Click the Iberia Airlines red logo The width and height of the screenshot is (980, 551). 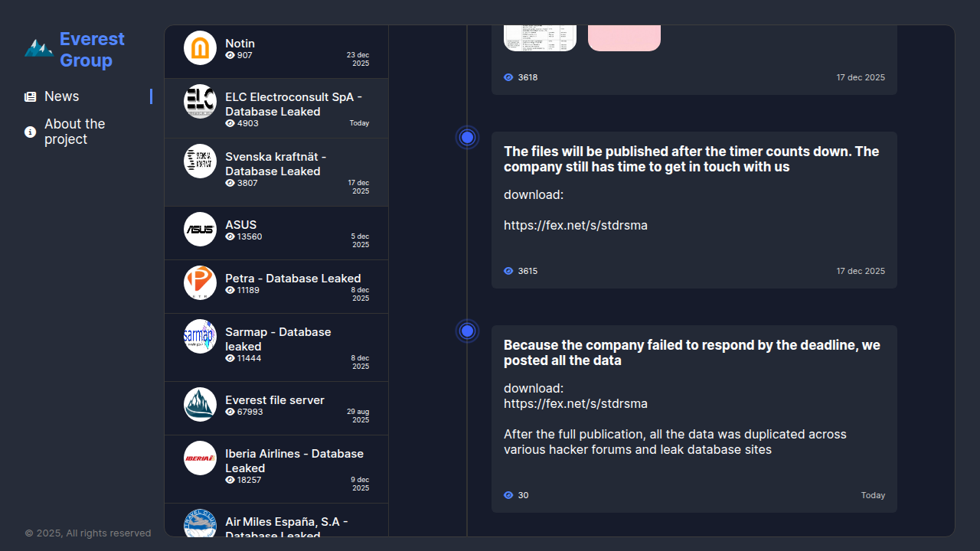click(201, 458)
